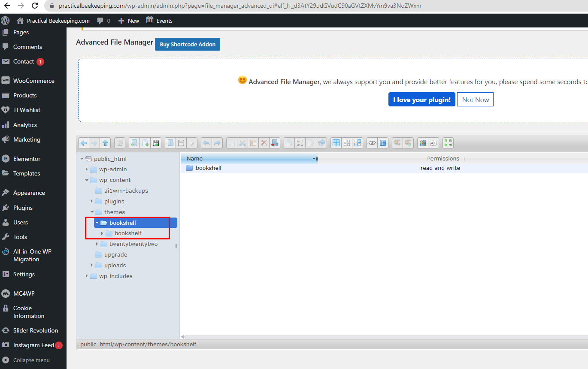588x369 pixels.
Task: Open Elementor in the admin sidebar
Action: pyautogui.click(x=33, y=159)
